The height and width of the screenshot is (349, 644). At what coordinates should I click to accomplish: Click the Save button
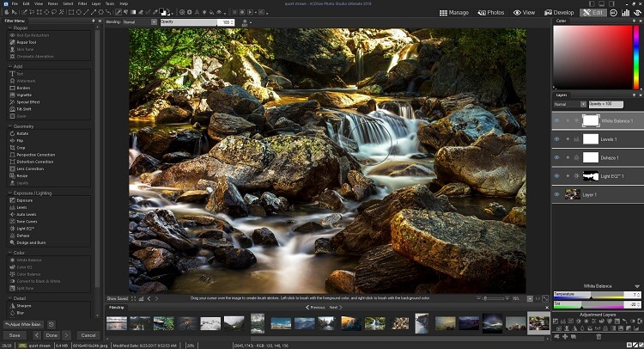point(15,335)
